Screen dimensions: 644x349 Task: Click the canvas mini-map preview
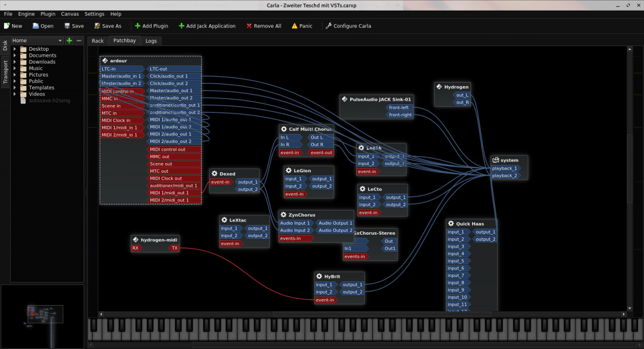click(x=42, y=316)
